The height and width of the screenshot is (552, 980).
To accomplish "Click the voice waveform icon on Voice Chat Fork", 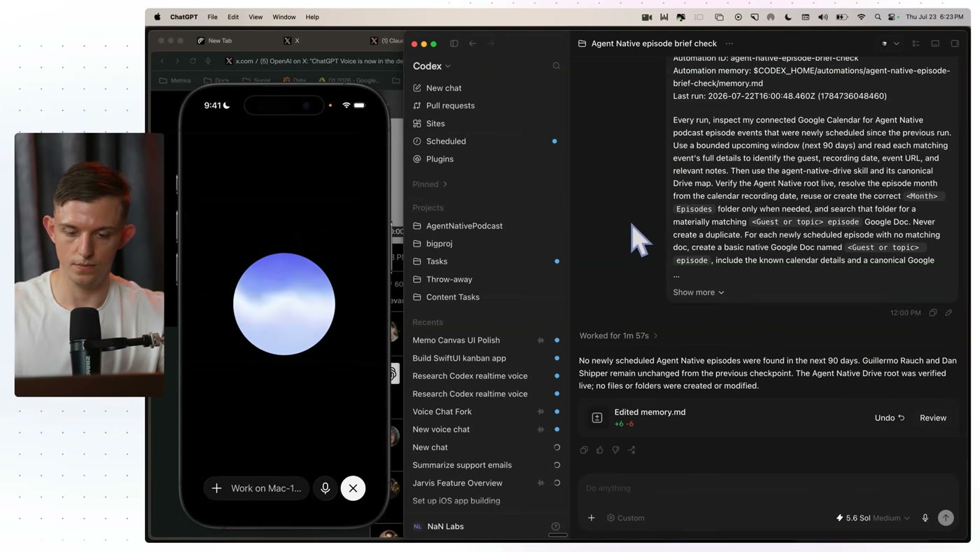I will 540,412.
